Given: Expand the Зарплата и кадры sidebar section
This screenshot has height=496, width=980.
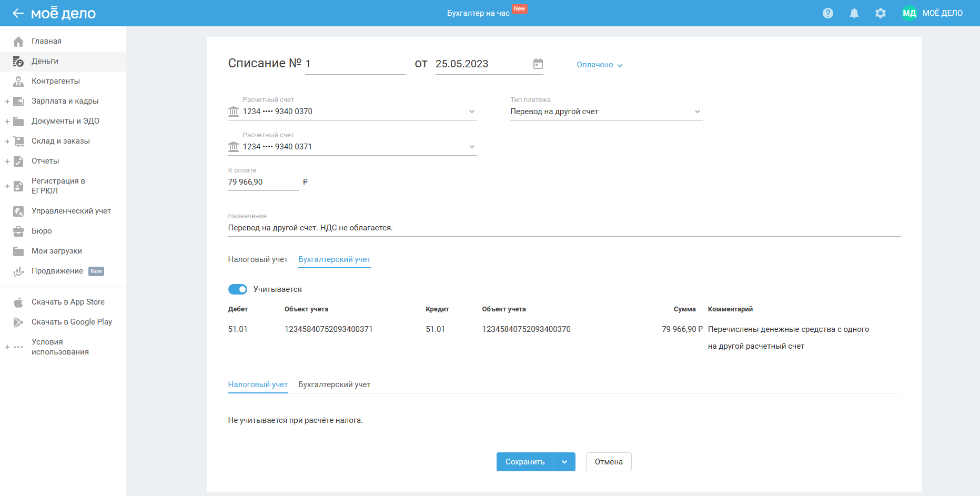Looking at the screenshot, I should tap(7, 101).
